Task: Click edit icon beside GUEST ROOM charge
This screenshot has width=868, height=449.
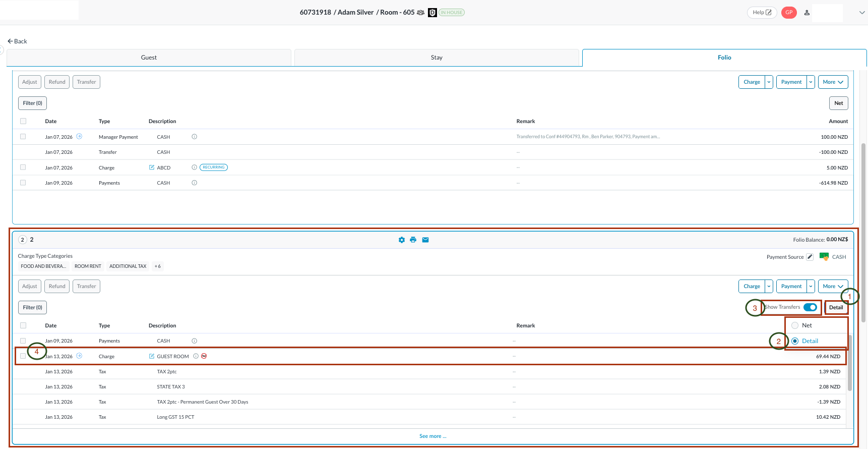Action: click(x=152, y=357)
